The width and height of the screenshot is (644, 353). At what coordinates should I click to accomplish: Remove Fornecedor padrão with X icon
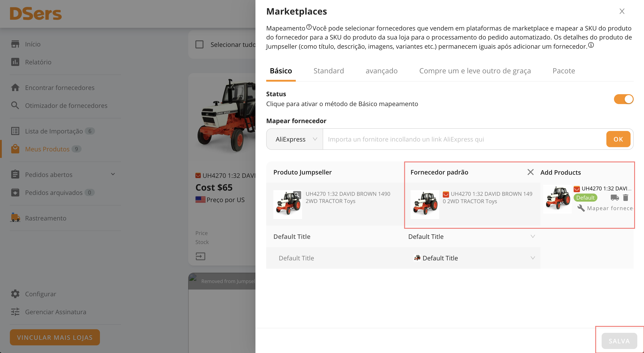[x=530, y=172]
